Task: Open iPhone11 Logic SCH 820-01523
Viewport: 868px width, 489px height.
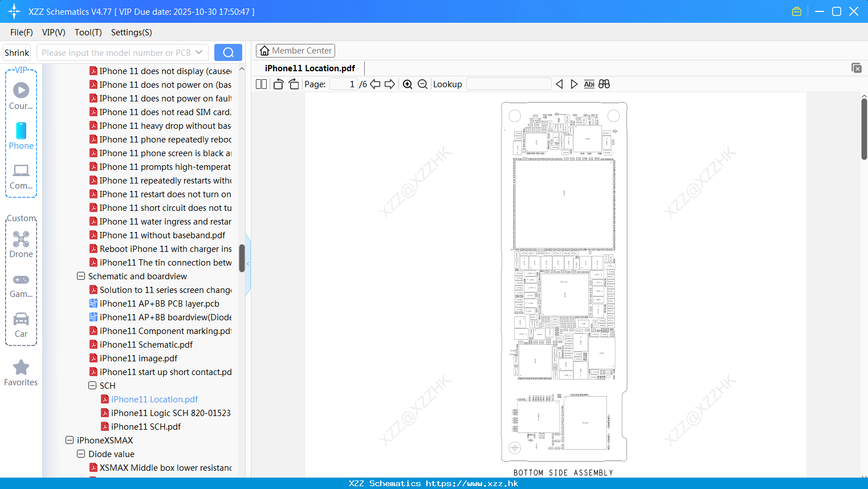Action: (170, 413)
